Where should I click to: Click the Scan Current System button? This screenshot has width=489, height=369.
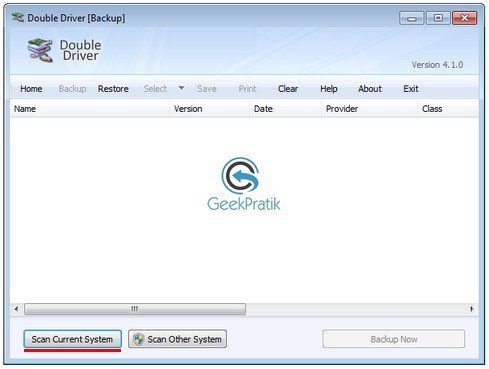click(x=72, y=339)
